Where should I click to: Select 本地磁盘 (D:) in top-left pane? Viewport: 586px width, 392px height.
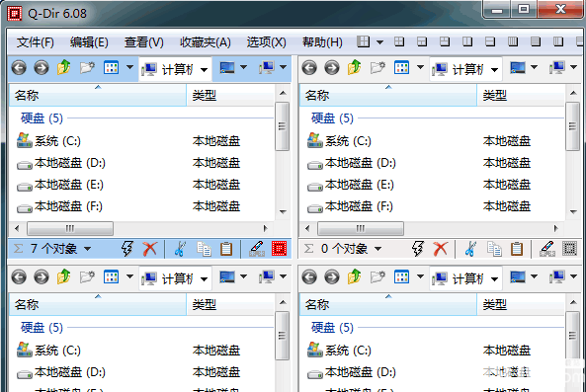tap(61, 163)
